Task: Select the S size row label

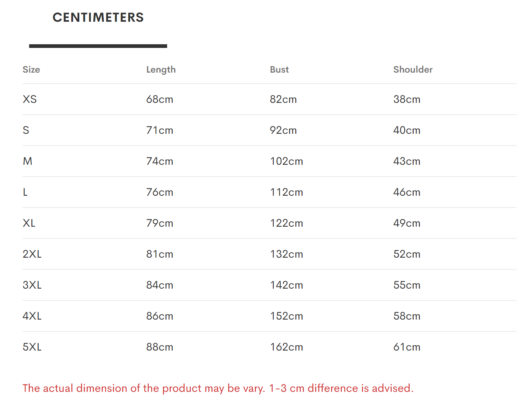Action: (26, 130)
